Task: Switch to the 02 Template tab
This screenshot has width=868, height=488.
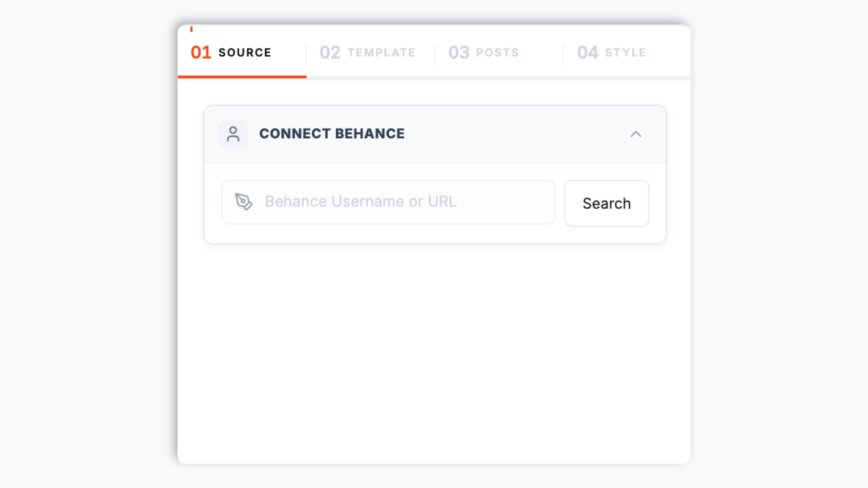Action: tap(371, 52)
